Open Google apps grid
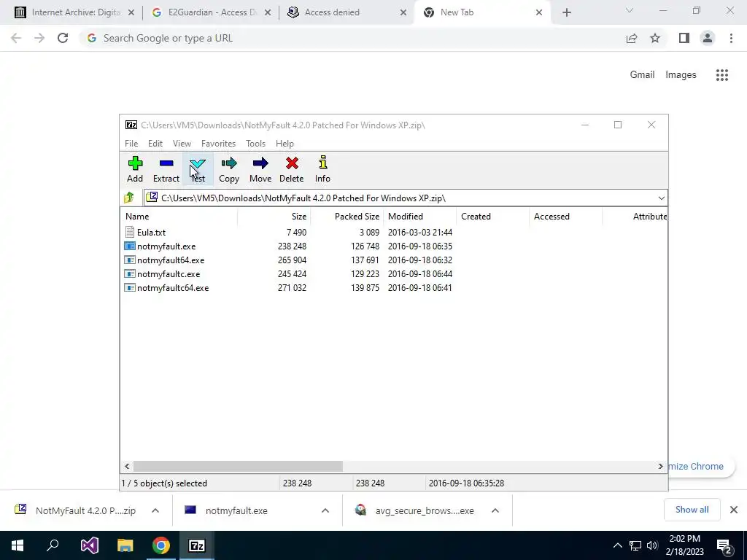The width and height of the screenshot is (747, 560). pos(722,75)
